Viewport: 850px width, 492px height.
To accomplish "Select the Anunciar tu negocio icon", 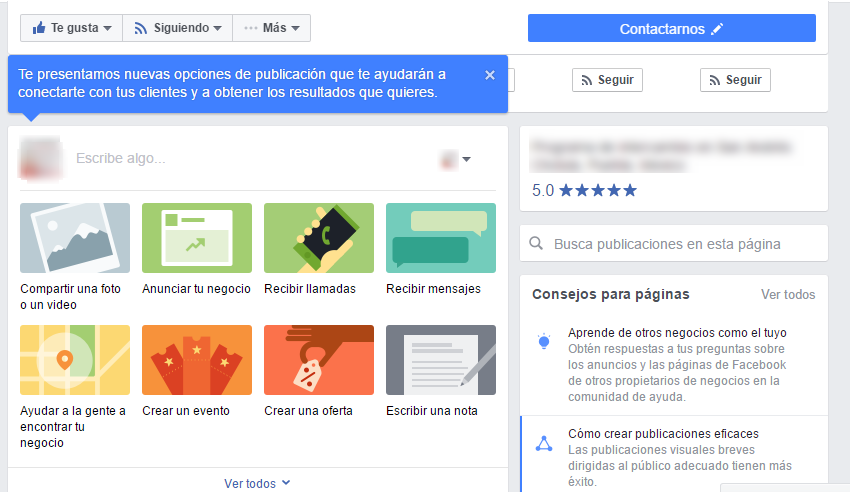I will click(197, 238).
